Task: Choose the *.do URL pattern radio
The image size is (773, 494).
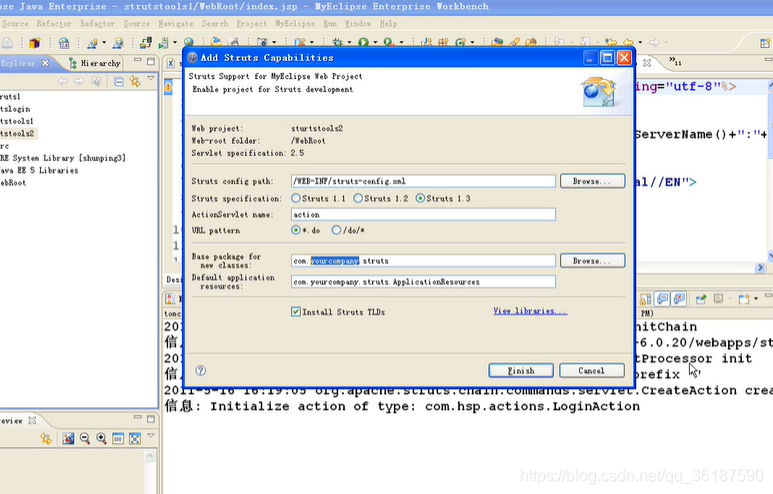Action: (x=296, y=230)
